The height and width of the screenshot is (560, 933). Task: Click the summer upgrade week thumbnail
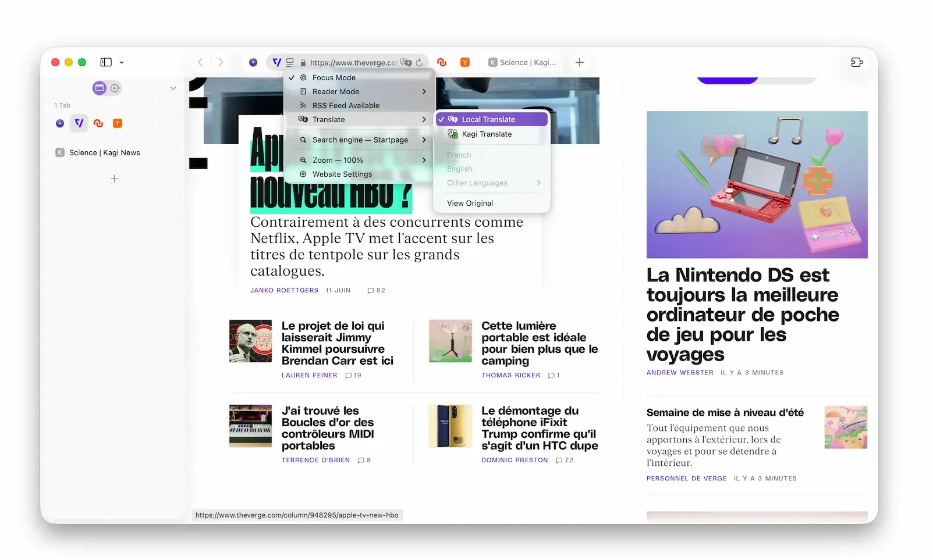846,427
